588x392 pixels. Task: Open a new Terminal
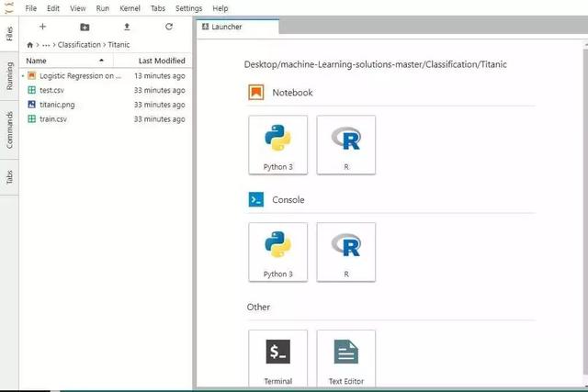click(277, 359)
